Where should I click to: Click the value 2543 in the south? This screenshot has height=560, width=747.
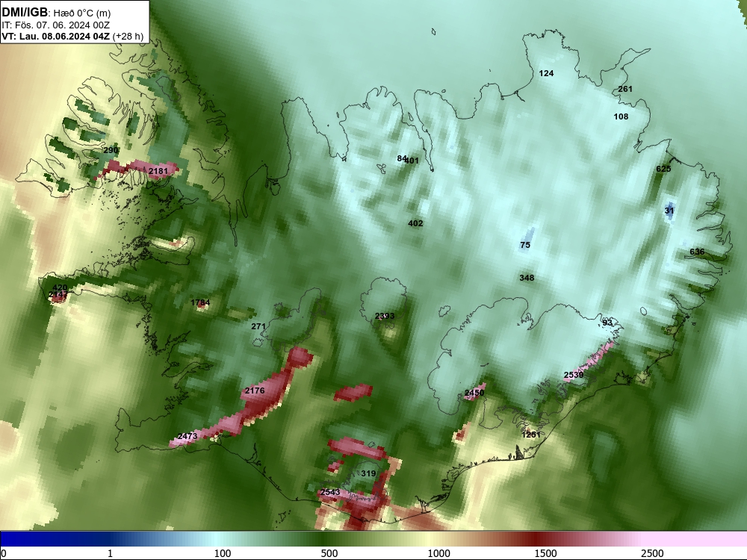[330, 492]
